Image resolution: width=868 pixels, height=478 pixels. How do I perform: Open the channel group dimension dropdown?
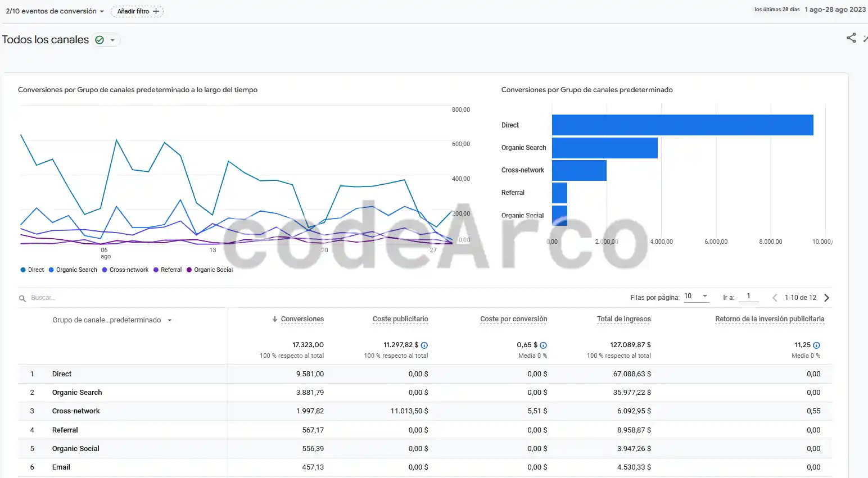[x=112, y=320]
